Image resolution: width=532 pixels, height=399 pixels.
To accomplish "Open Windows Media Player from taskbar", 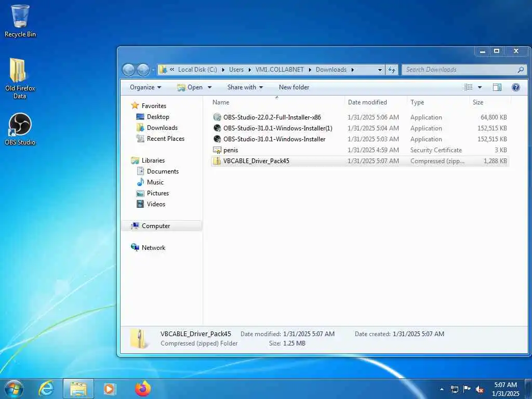I will click(x=109, y=389).
